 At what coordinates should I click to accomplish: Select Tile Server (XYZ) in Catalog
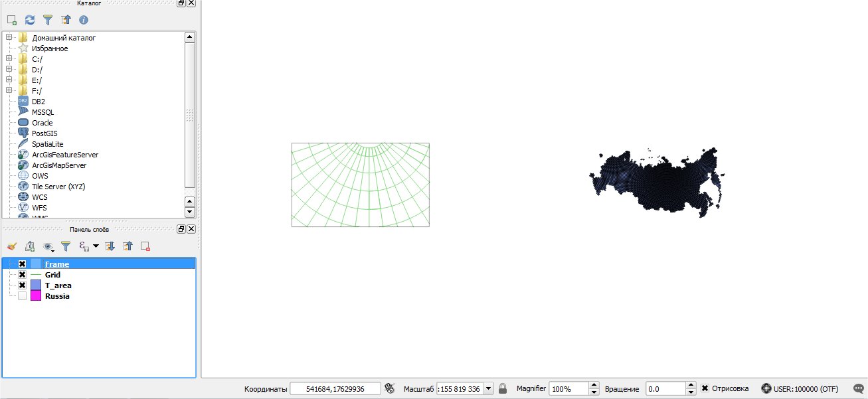pyautogui.click(x=58, y=187)
